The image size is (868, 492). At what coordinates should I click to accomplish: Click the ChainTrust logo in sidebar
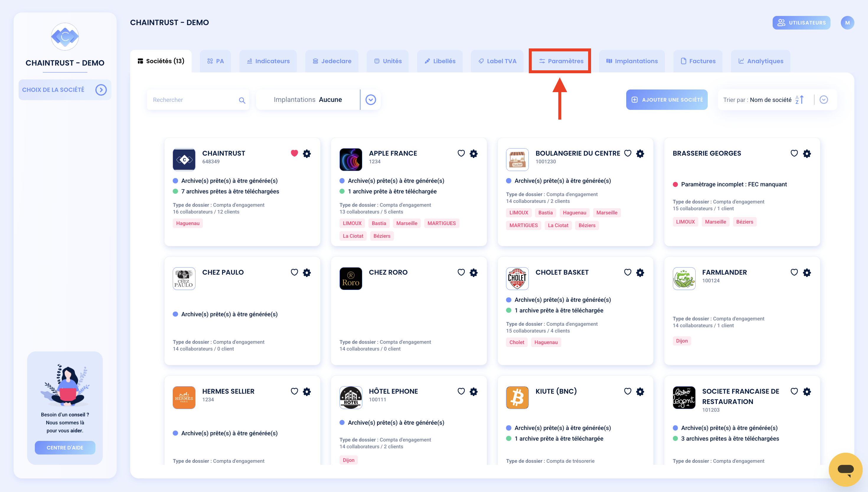65,37
